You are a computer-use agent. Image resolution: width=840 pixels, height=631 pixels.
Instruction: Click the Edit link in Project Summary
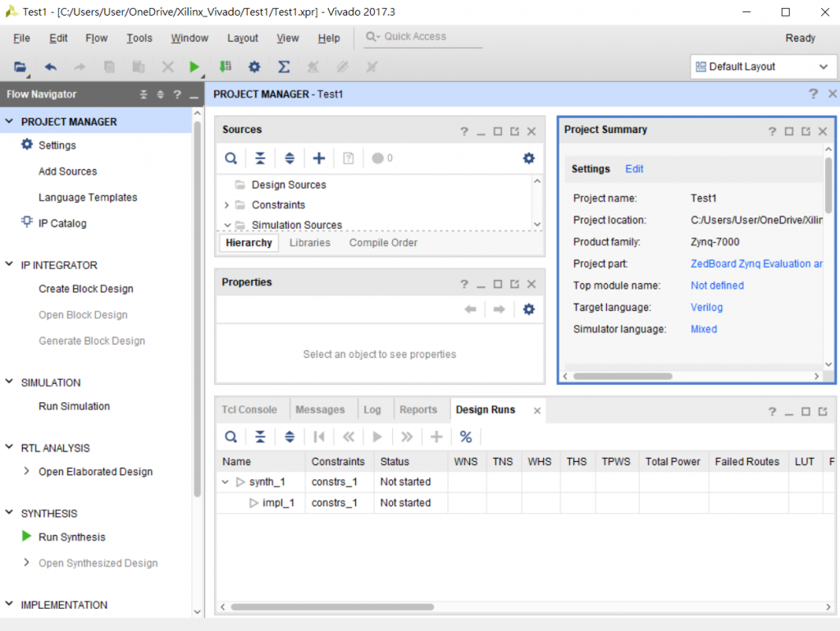coord(634,169)
